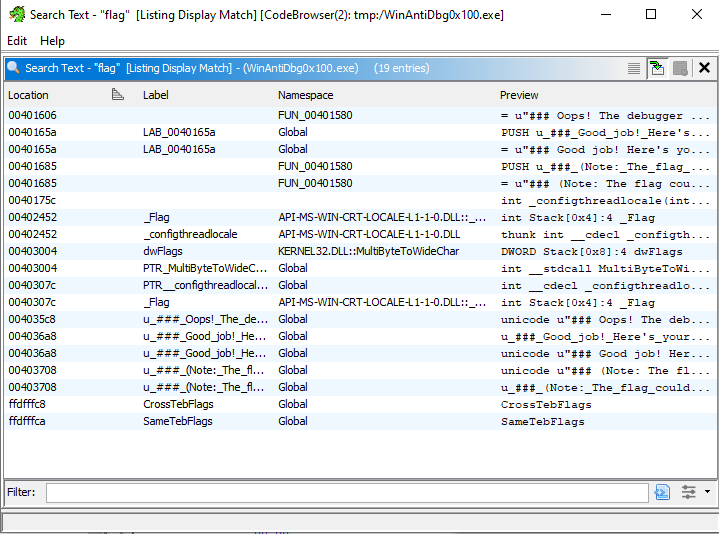Select the PTR__configthreadlocal... label row

tap(360, 285)
